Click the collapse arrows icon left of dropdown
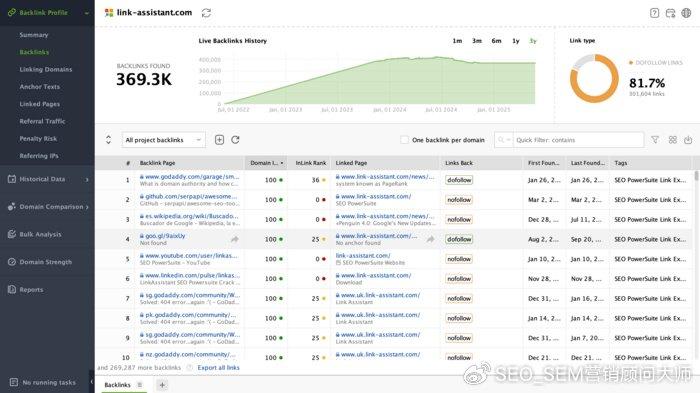Screen dimensions: 700x393 click(x=108, y=140)
